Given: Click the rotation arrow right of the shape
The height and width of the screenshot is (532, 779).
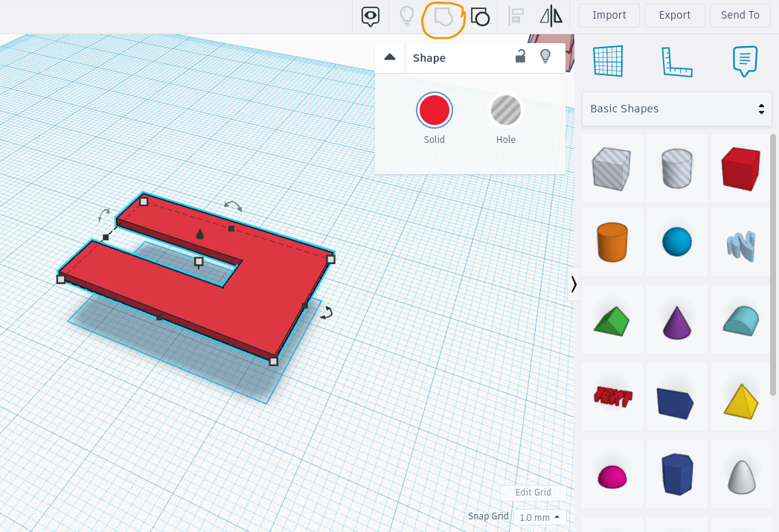Looking at the screenshot, I should pyautogui.click(x=327, y=313).
